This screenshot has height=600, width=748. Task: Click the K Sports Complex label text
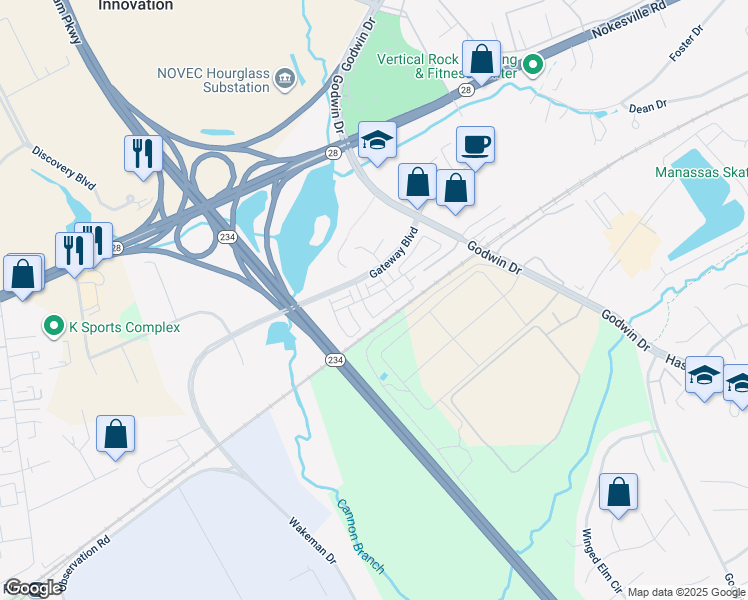pos(125,327)
